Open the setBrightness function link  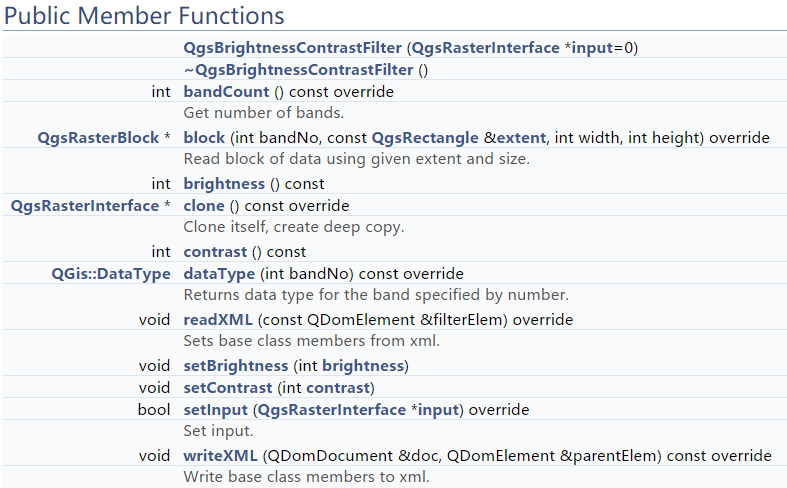coord(236,365)
